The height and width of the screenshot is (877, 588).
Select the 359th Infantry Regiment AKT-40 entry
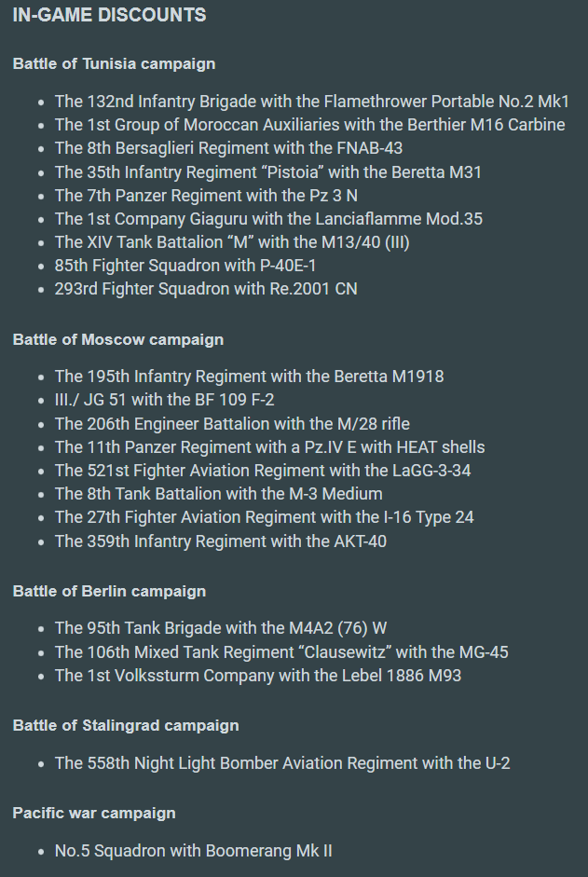[x=220, y=541]
